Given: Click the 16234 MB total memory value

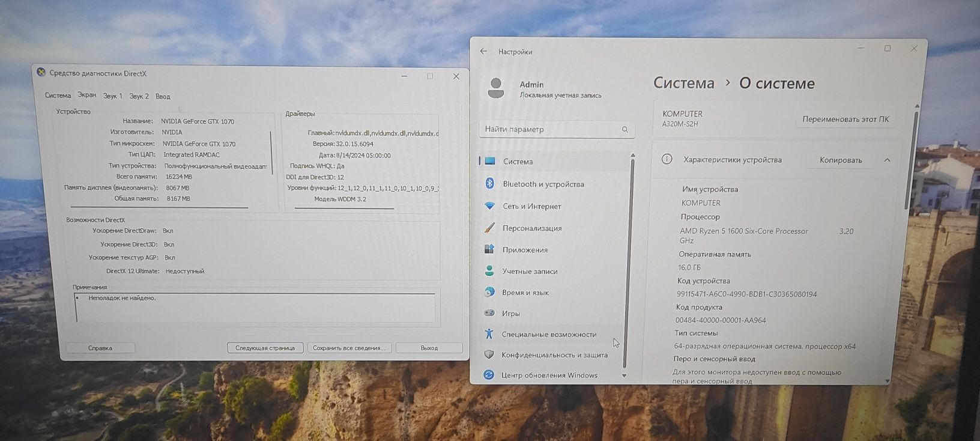Looking at the screenshot, I should click(179, 177).
